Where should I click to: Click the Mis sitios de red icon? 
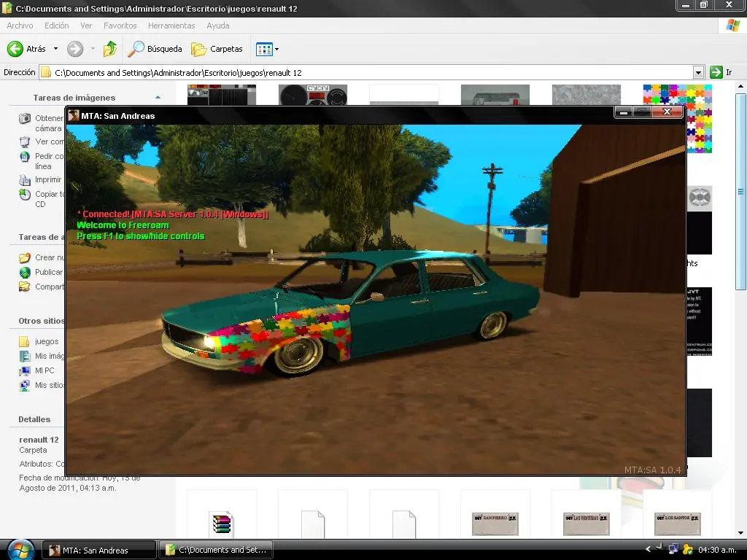coord(25,385)
